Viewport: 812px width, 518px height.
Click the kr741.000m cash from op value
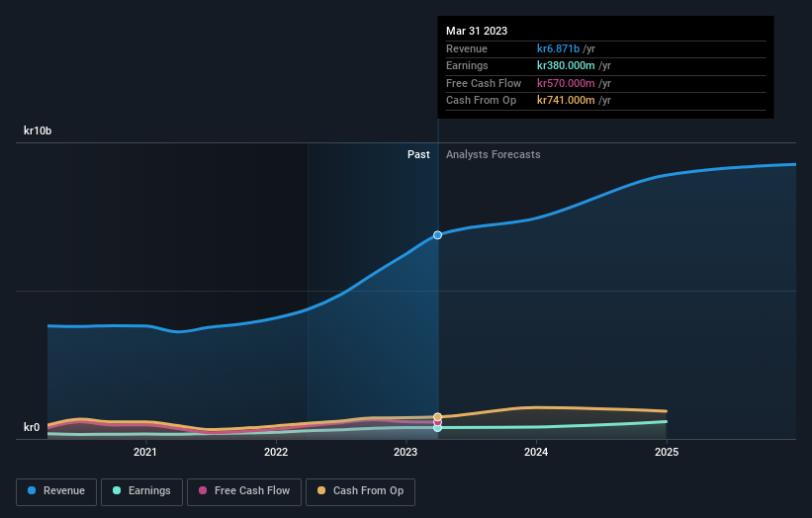tap(566, 101)
